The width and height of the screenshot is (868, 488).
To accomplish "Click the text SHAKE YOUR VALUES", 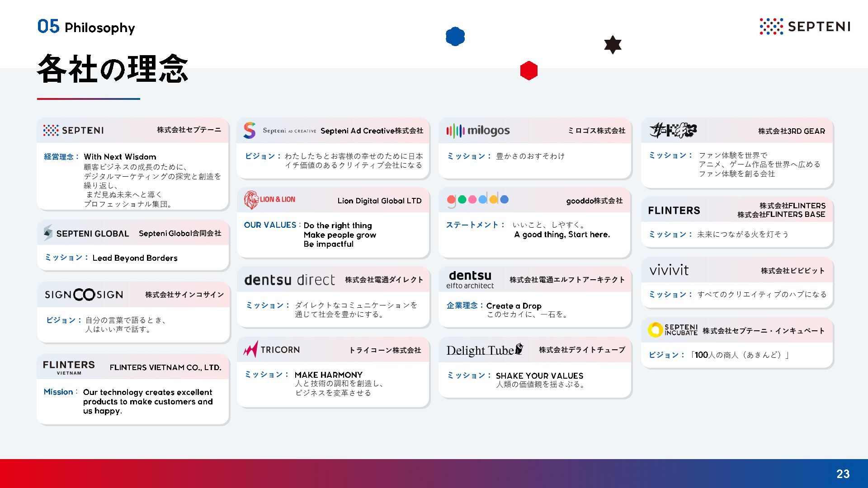I will tap(539, 376).
